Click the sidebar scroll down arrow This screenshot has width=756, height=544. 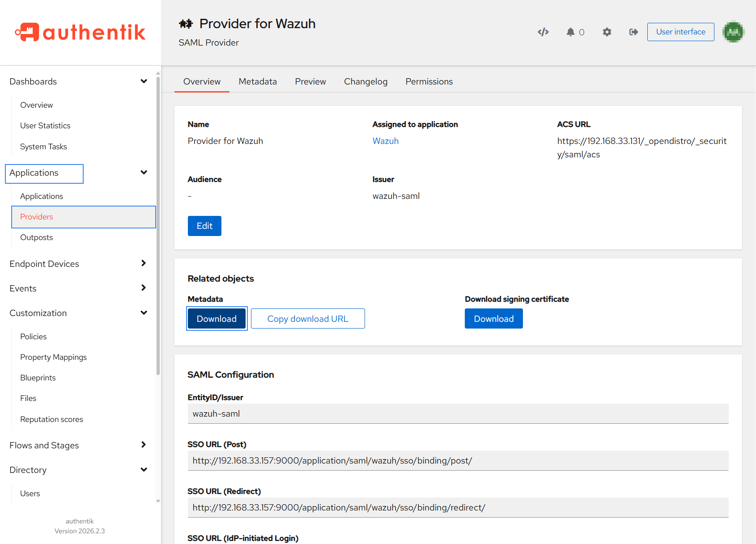pyautogui.click(x=158, y=501)
